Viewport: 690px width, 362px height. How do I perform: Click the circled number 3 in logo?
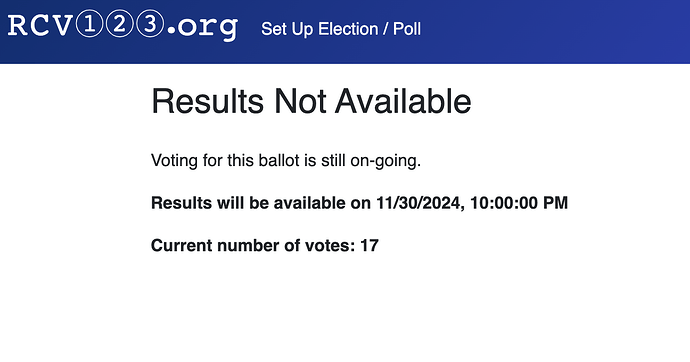[x=150, y=24]
